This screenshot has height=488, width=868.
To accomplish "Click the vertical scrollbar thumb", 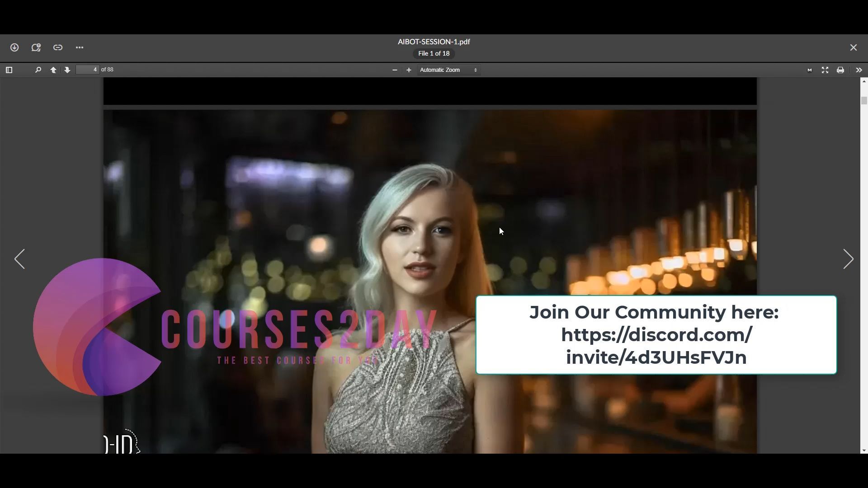I will point(864,101).
